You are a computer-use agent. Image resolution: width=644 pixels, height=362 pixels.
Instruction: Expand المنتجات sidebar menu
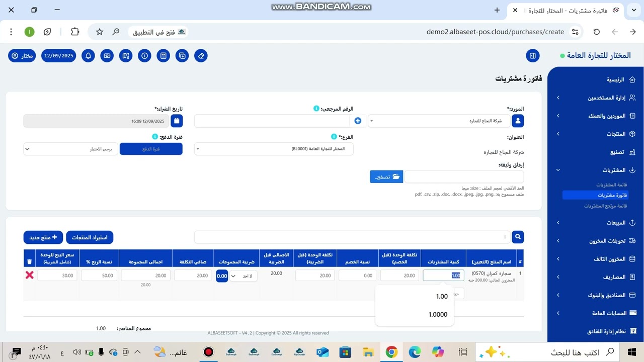point(596,134)
